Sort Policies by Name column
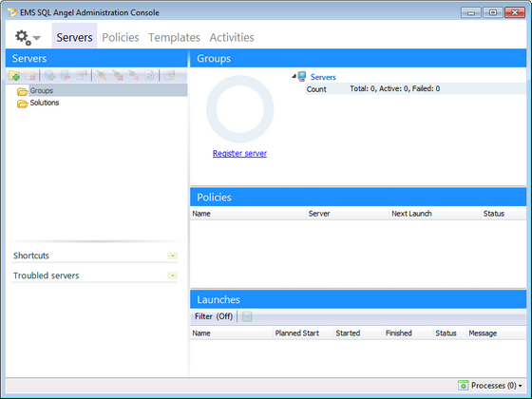 click(x=248, y=214)
